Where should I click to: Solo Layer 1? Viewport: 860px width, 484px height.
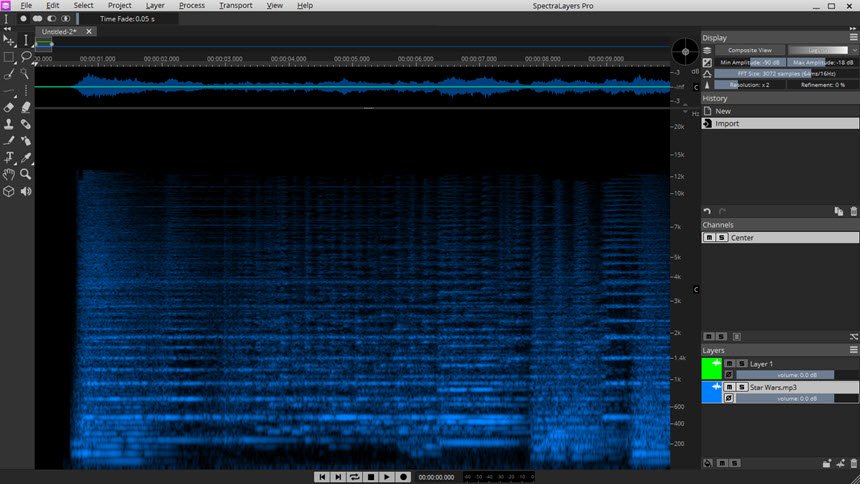coord(742,363)
